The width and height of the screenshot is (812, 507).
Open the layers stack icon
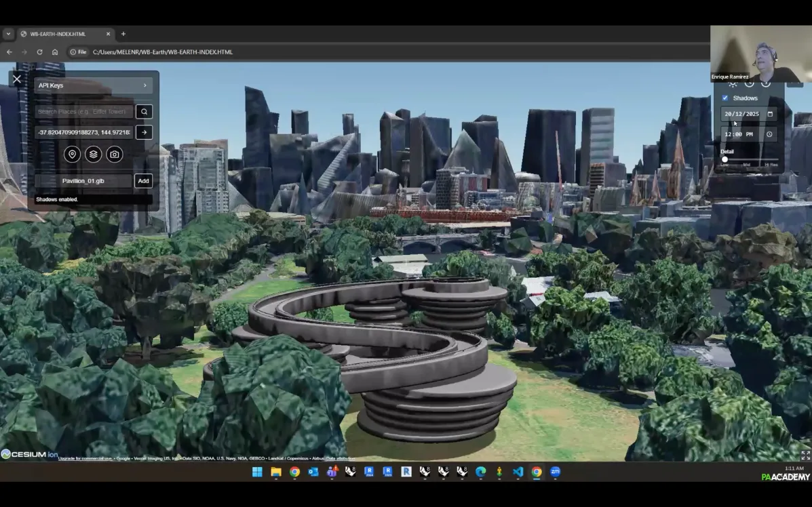94,155
